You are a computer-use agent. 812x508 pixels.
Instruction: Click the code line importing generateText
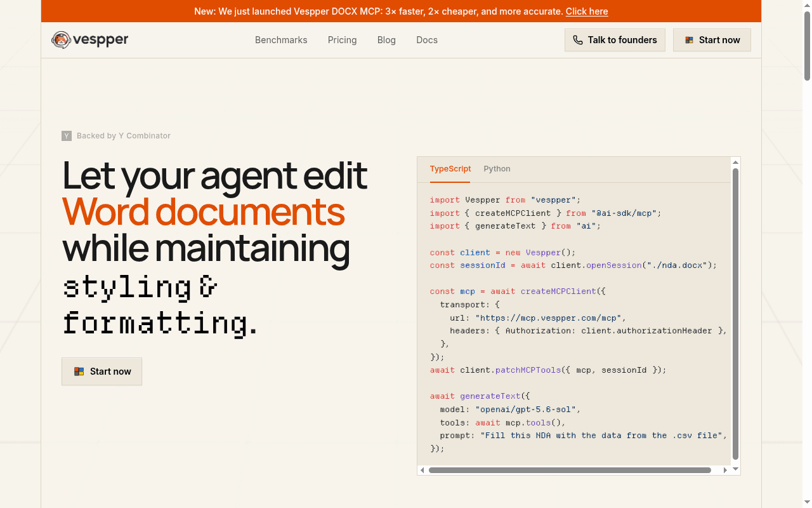(515, 226)
